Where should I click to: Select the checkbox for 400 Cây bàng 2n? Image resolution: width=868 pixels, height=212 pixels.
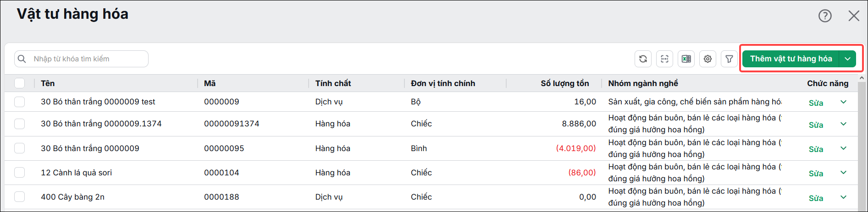pyautogui.click(x=19, y=197)
